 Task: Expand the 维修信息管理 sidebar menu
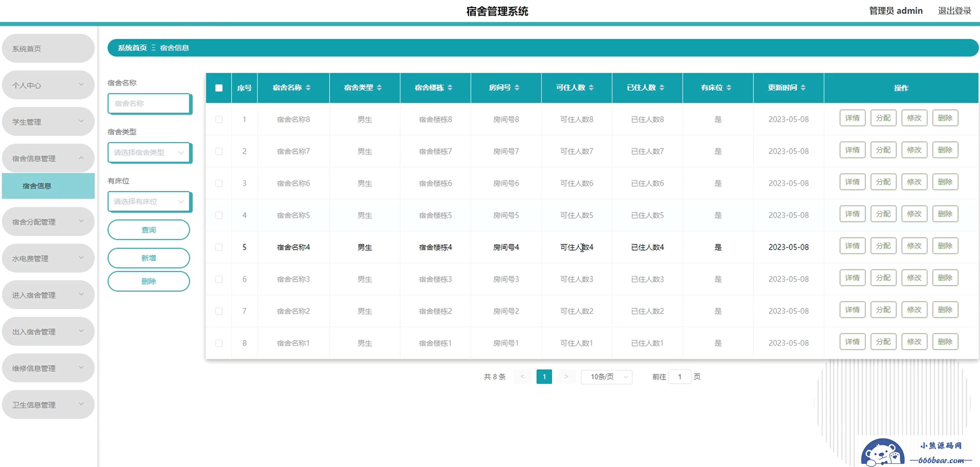click(48, 368)
